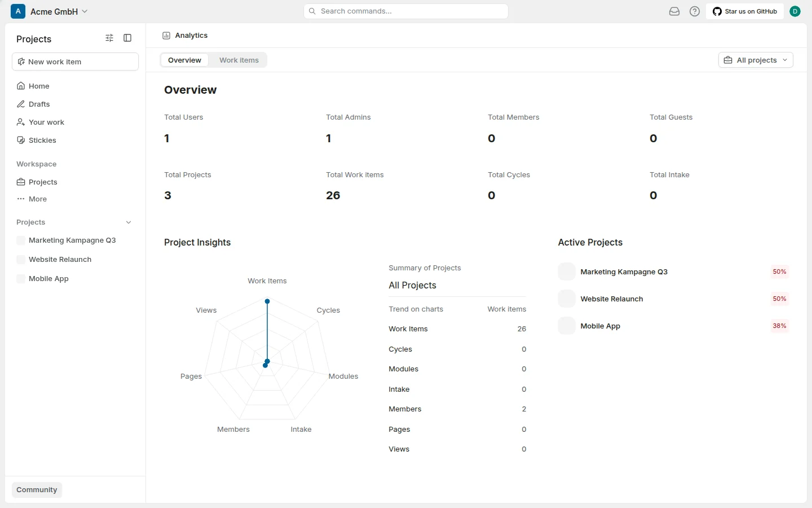Click Mobile App project logo in Active Projects
The width and height of the screenshot is (812, 508).
coord(567,326)
